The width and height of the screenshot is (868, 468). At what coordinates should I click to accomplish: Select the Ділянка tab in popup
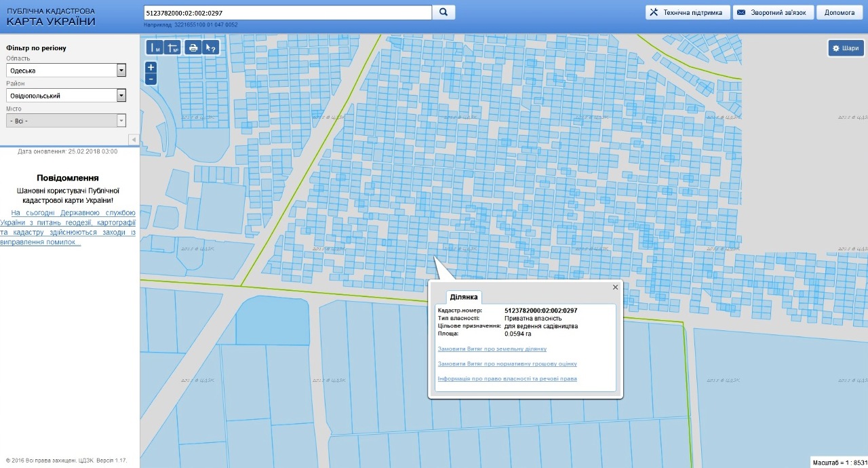[465, 297]
